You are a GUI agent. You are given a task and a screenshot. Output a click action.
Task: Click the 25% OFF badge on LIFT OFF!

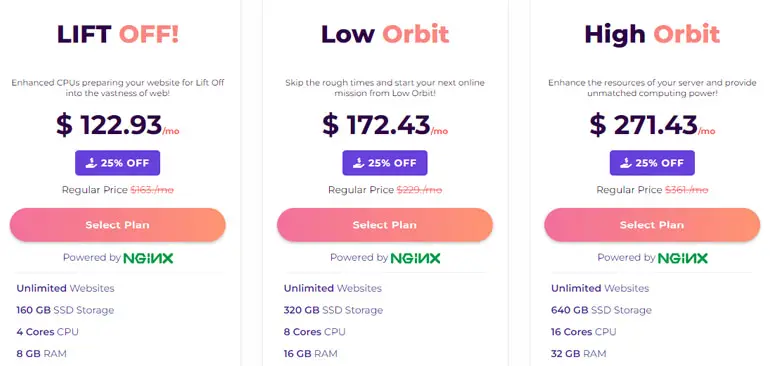tap(117, 163)
